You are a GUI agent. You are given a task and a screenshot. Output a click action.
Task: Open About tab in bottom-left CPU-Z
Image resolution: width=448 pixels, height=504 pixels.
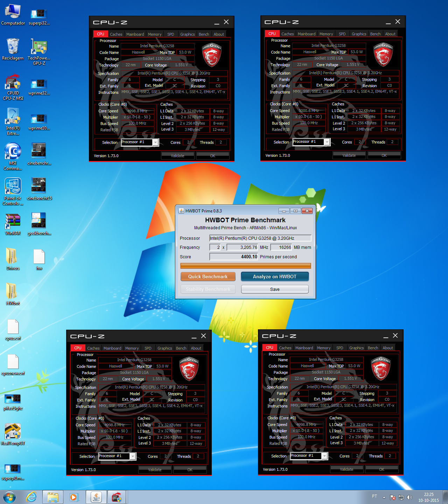[x=196, y=348]
